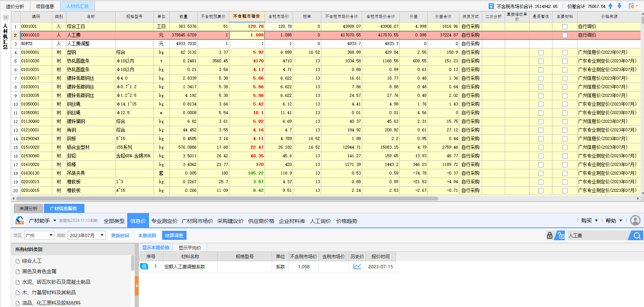The height and width of the screenshot is (307, 644).
Task: Click the 铝合金型材 name cell
Action: pyautogui.click(x=91, y=147)
